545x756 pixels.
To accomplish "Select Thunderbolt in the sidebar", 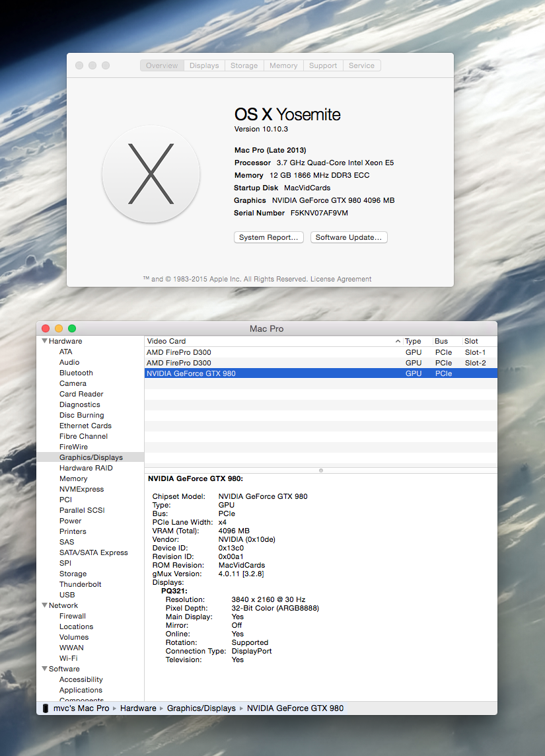I will [x=81, y=584].
